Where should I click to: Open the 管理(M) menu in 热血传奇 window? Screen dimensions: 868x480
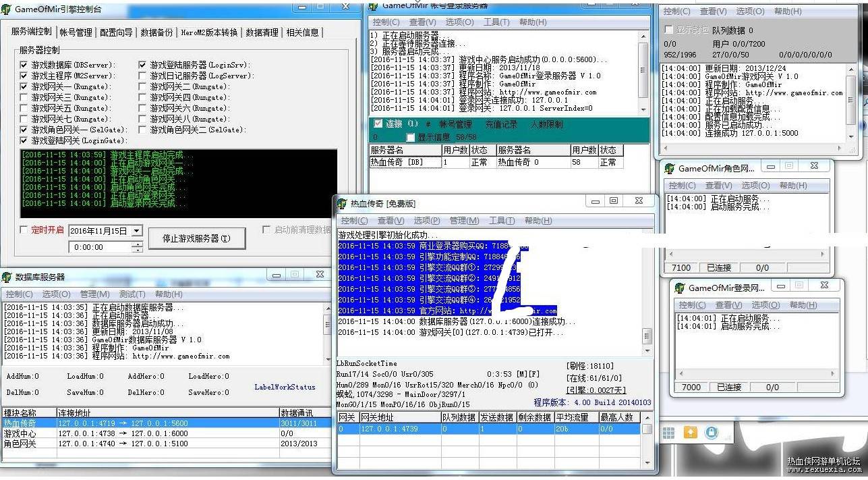tap(464, 221)
